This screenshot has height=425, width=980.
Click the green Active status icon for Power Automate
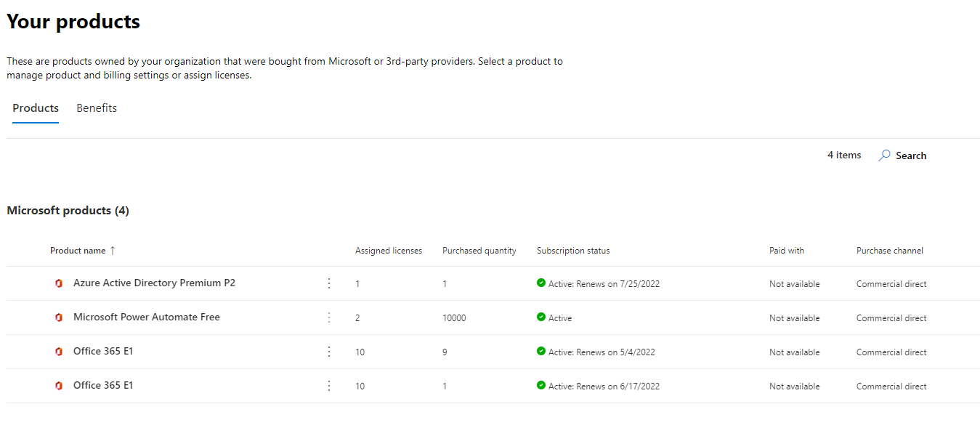coord(540,317)
